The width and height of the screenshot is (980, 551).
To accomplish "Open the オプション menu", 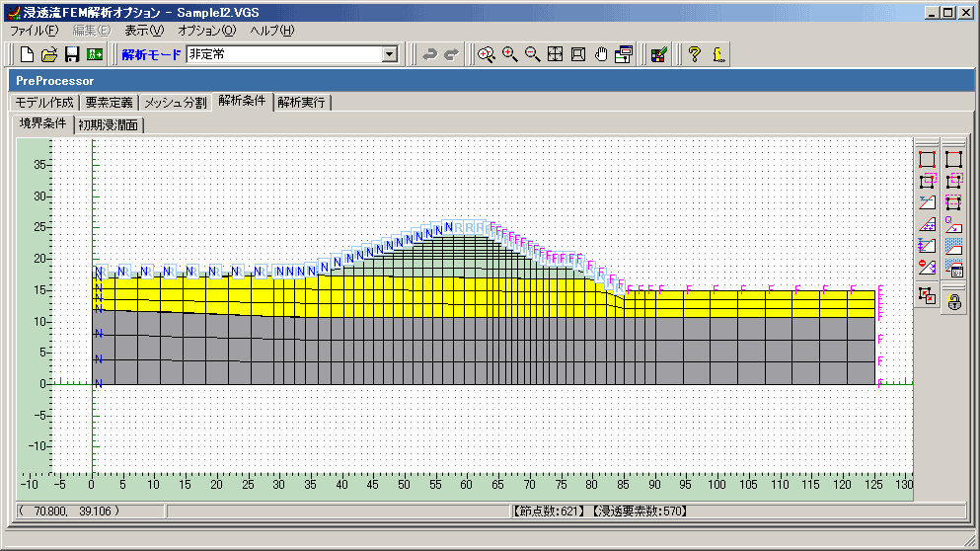I will pos(206,31).
